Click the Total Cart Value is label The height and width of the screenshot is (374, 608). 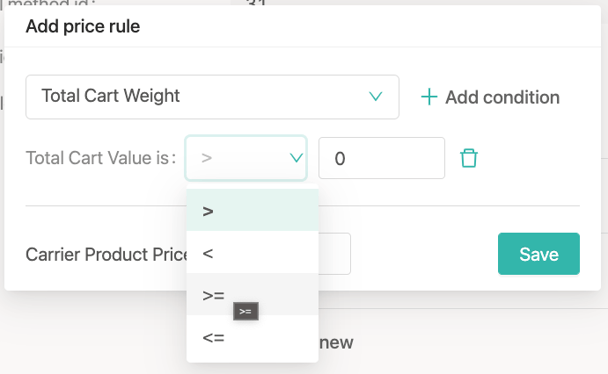tap(101, 158)
